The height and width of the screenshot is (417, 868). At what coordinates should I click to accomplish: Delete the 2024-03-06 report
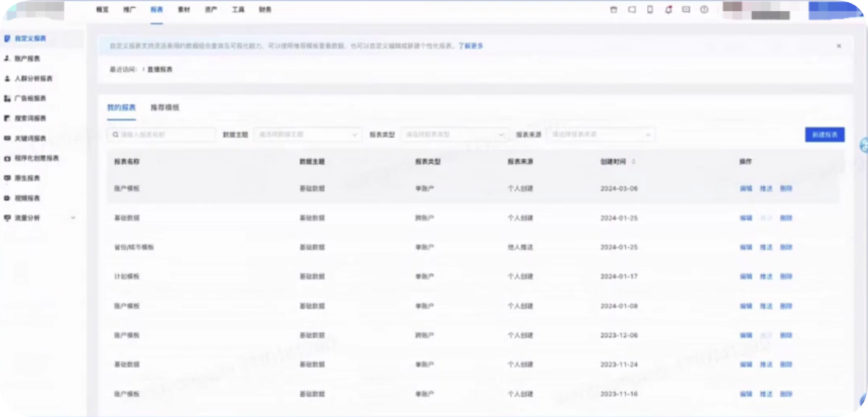(x=786, y=188)
